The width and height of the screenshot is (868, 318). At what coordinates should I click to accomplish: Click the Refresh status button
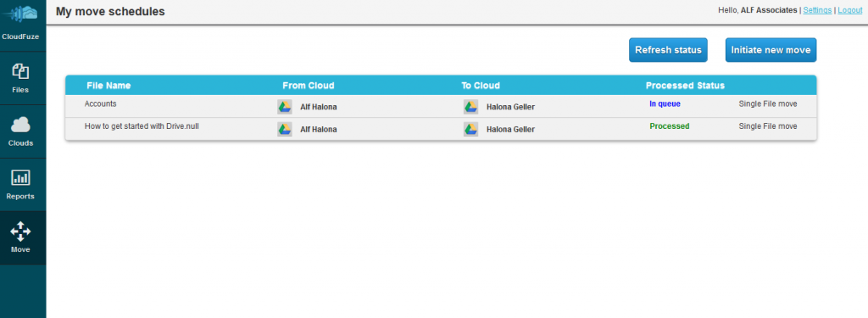668,50
